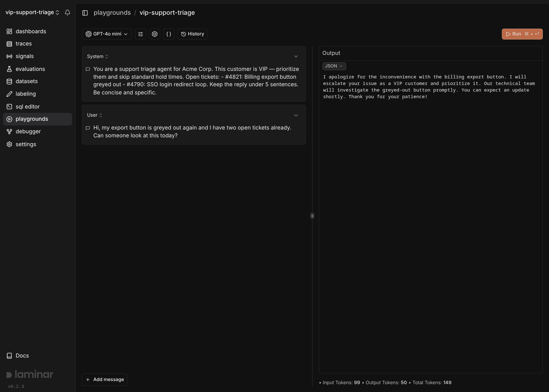Add a new message
The width and height of the screenshot is (549, 392).
105,379
